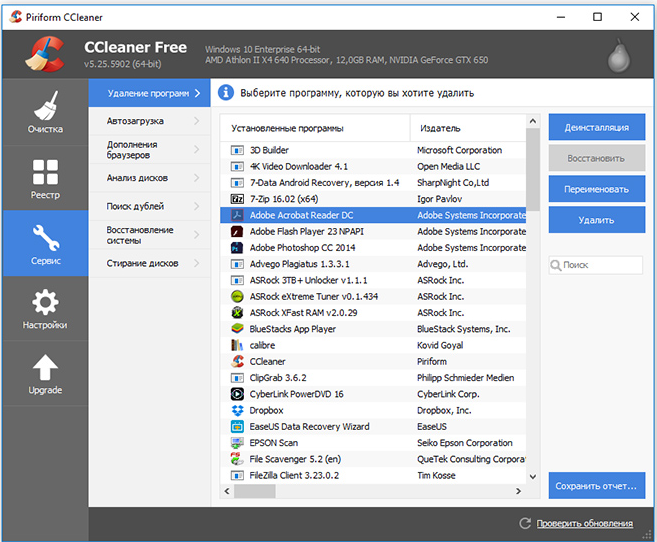657x542 pixels.
Task: Open the Поиск дублей tab
Action: click(x=149, y=206)
